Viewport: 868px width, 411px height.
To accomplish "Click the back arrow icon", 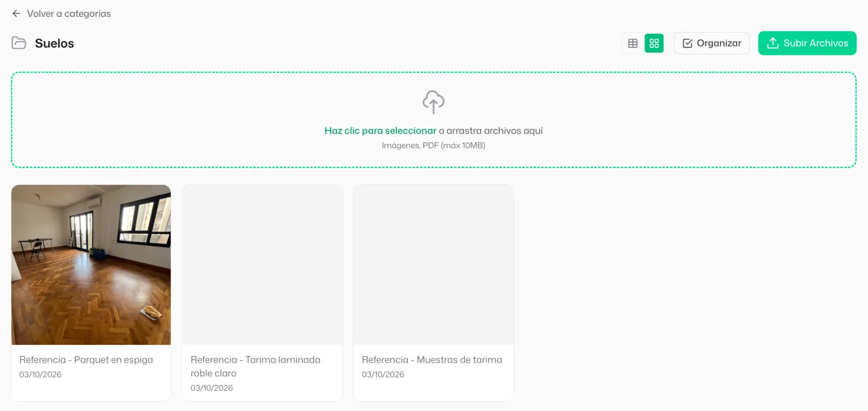I will pos(16,14).
